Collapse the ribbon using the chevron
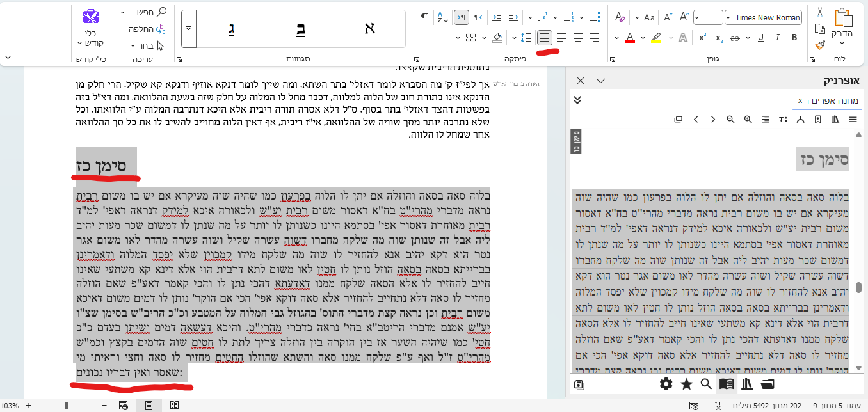This screenshot has width=868, height=412. [8, 58]
